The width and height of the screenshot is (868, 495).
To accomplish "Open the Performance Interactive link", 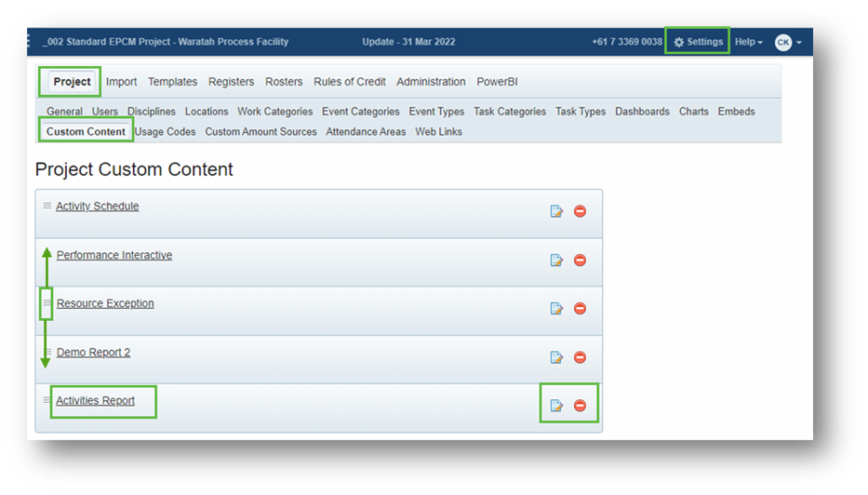I will [114, 255].
